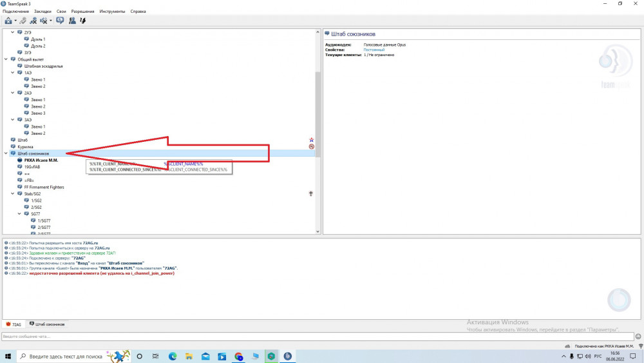Select the 19GvFAB channel
This screenshot has height=363, width=644.
[x=32, y=167]
